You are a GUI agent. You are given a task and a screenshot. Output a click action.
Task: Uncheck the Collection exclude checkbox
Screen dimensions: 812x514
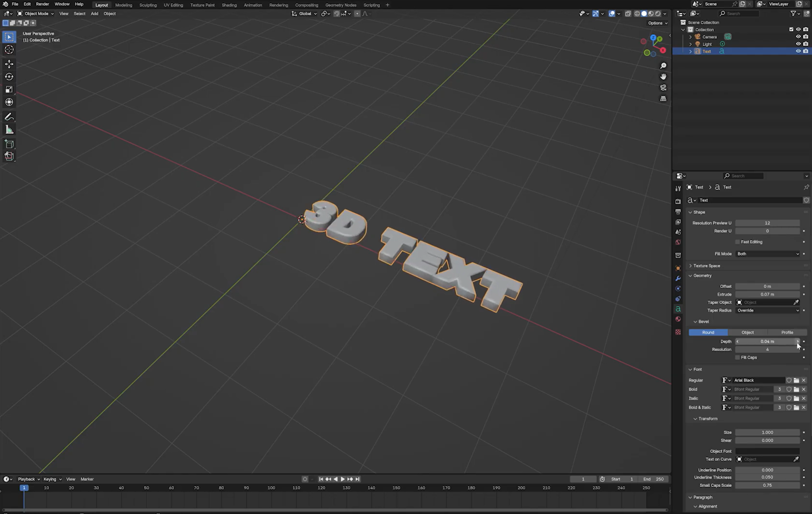click(x=791, y=29)
